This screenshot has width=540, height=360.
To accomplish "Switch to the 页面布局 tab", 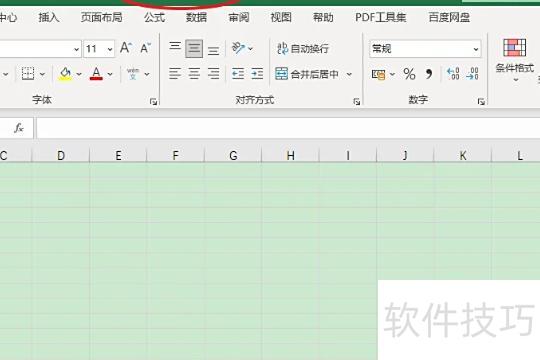I will [102, 17].
